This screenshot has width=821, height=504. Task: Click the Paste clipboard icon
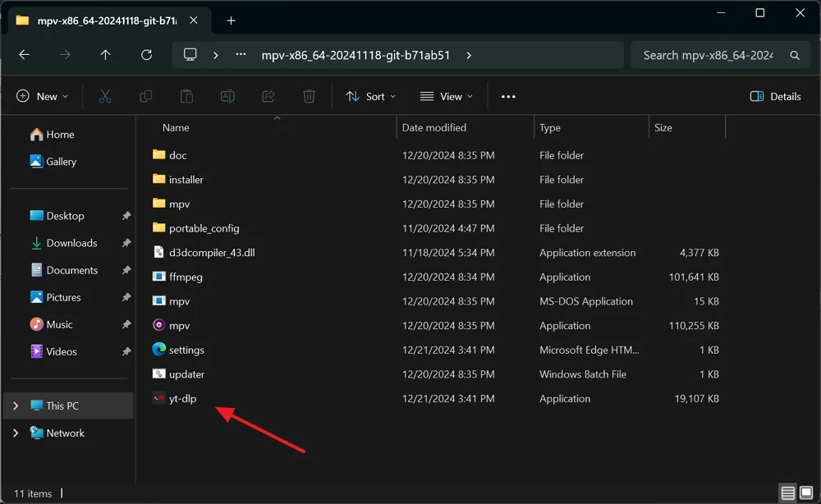186,96
